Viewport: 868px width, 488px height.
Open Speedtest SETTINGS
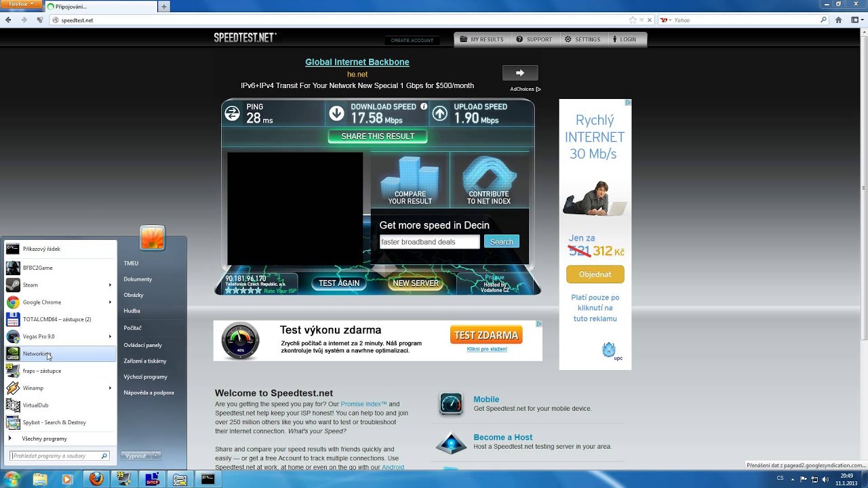coord(582,39)
